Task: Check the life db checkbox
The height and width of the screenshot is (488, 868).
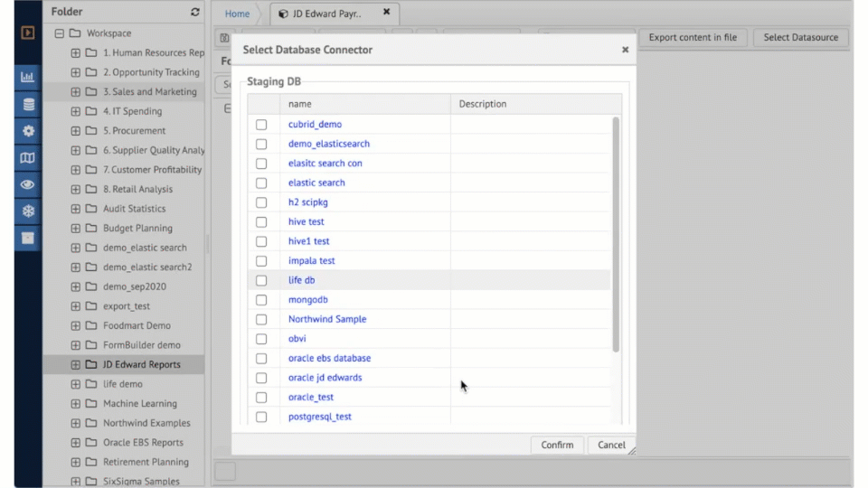Action: click(x=261, y=280)
